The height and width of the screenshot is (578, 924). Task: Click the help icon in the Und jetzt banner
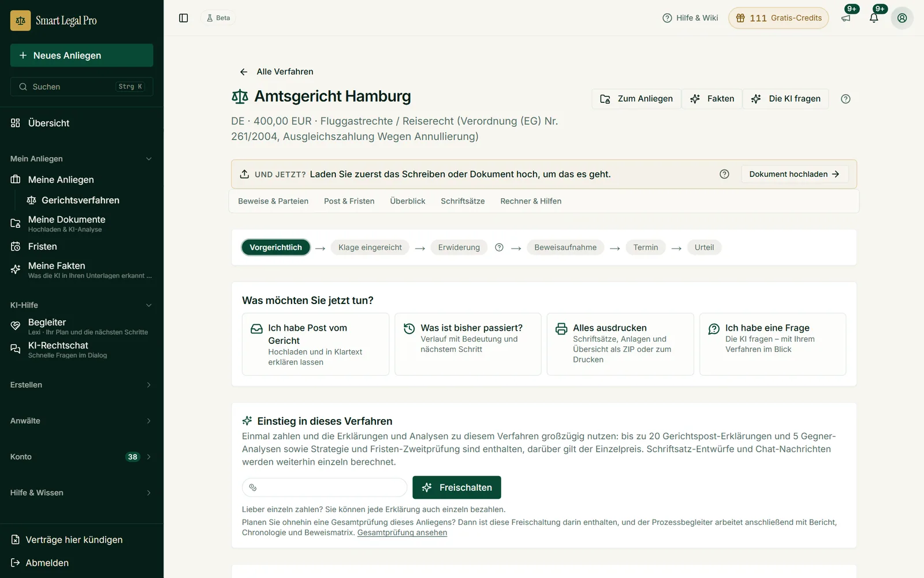(x=724, y=174)
